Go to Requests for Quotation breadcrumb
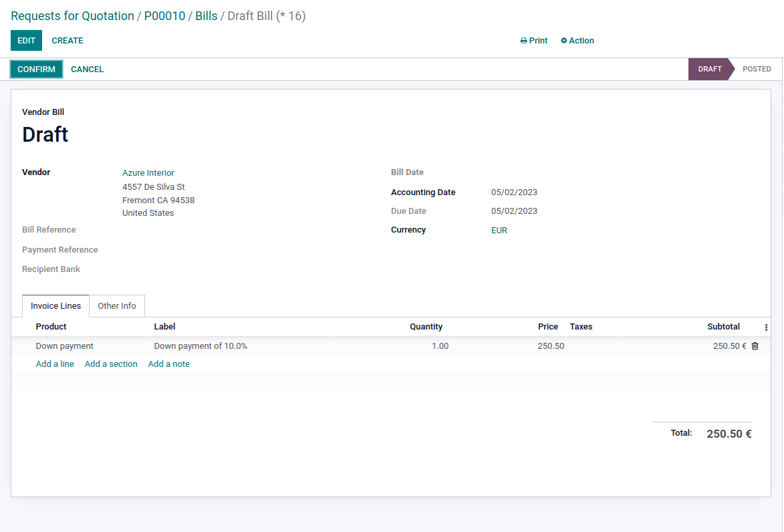784x532 pixels. [x=72, y=16]
